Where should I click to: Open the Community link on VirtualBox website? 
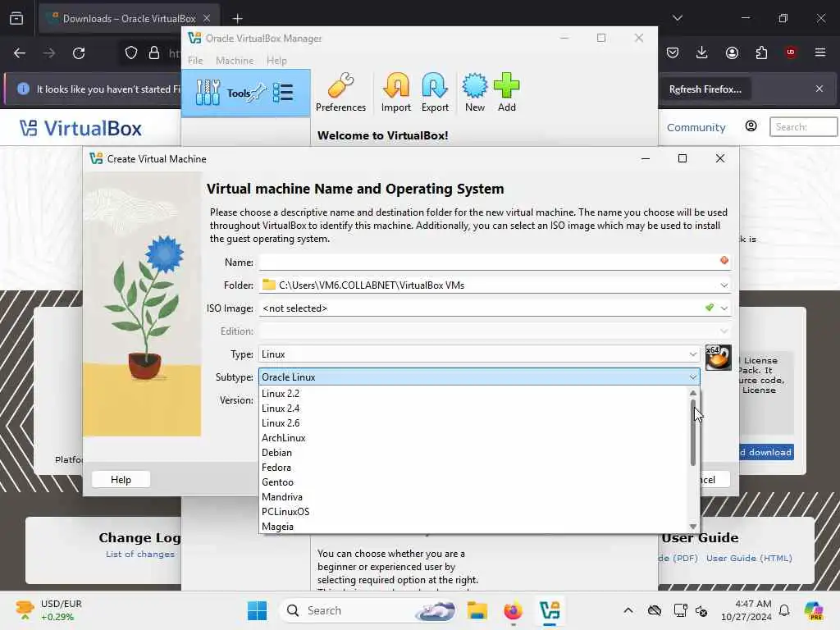pos(696,127)
